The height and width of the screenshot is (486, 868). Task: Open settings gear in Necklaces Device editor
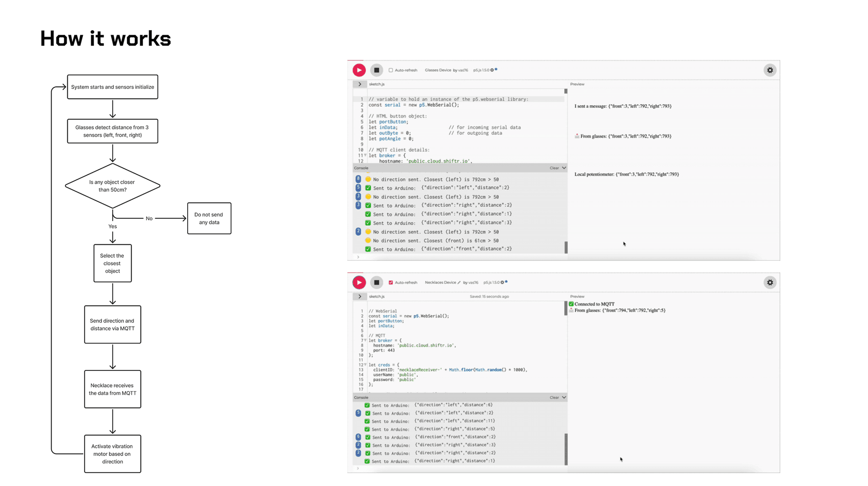tap(770, 282)
